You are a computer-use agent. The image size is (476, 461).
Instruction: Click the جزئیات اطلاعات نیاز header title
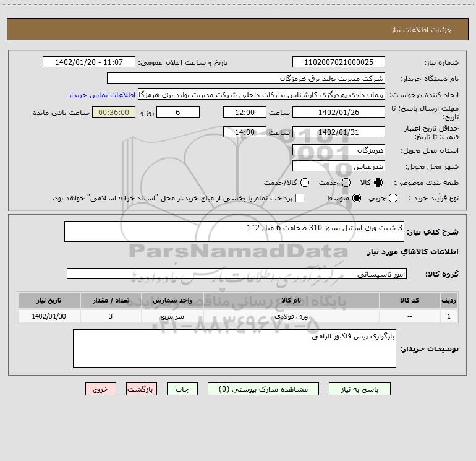point(422,30)
